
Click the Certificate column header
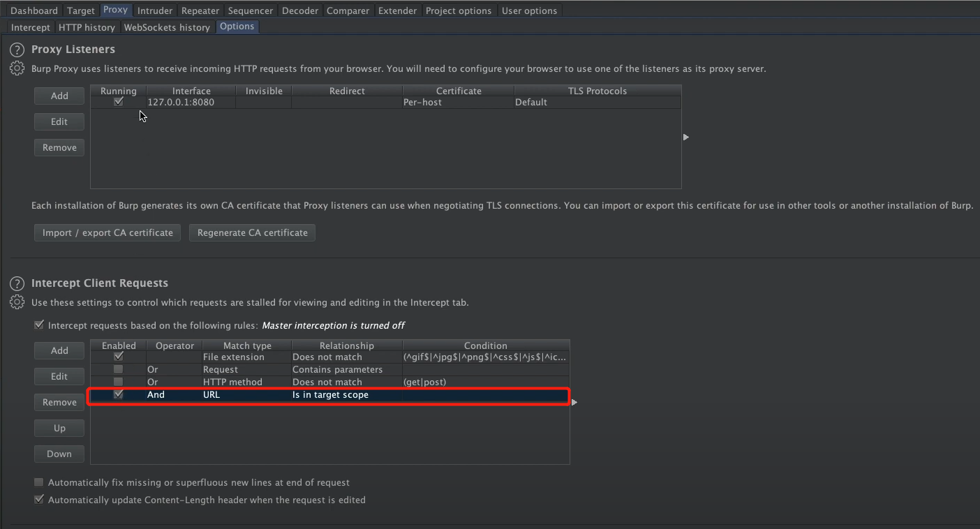click(459, 91)
